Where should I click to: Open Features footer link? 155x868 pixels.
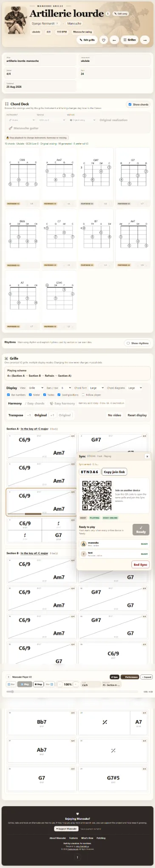[73, 838]
